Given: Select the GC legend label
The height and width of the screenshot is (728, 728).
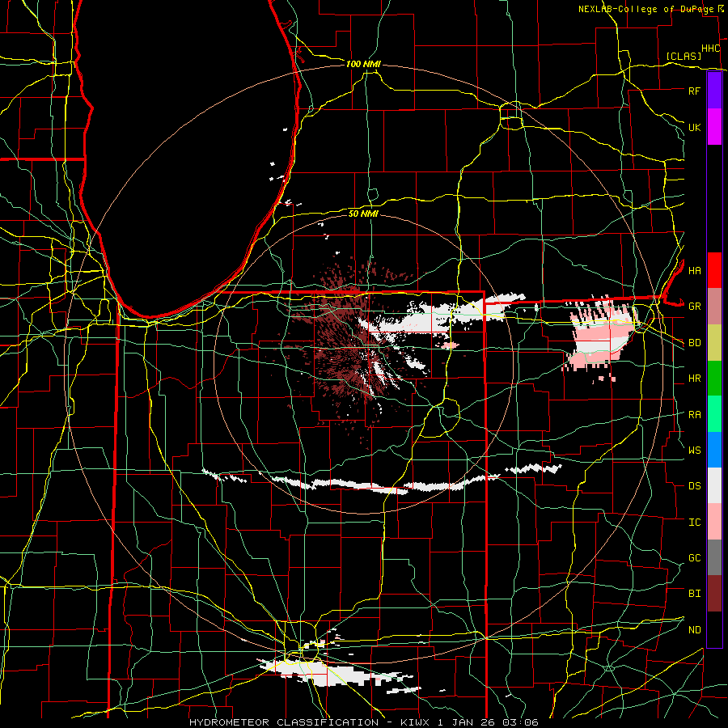Looking at the screenshot, I should tap(694, 558).
